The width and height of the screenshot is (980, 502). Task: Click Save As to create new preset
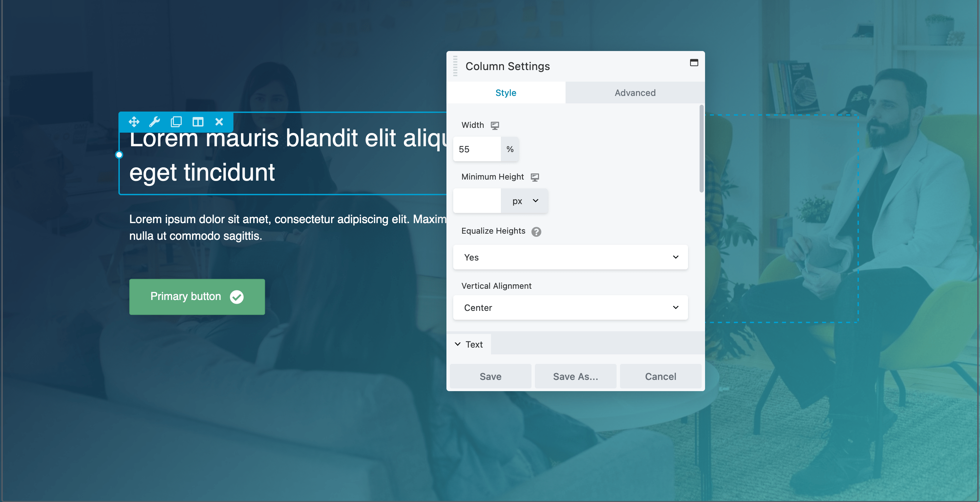tap(576, 376)
